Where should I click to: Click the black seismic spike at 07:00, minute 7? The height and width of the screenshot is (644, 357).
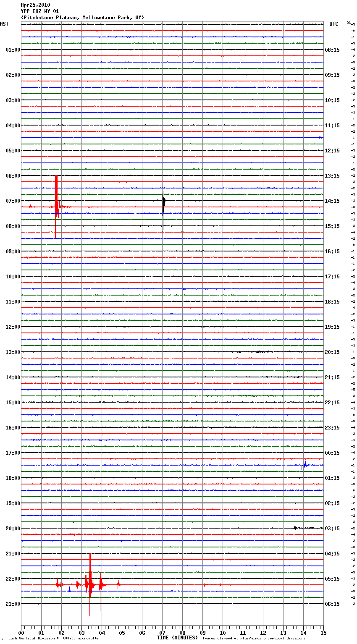(x=163, y=210)
